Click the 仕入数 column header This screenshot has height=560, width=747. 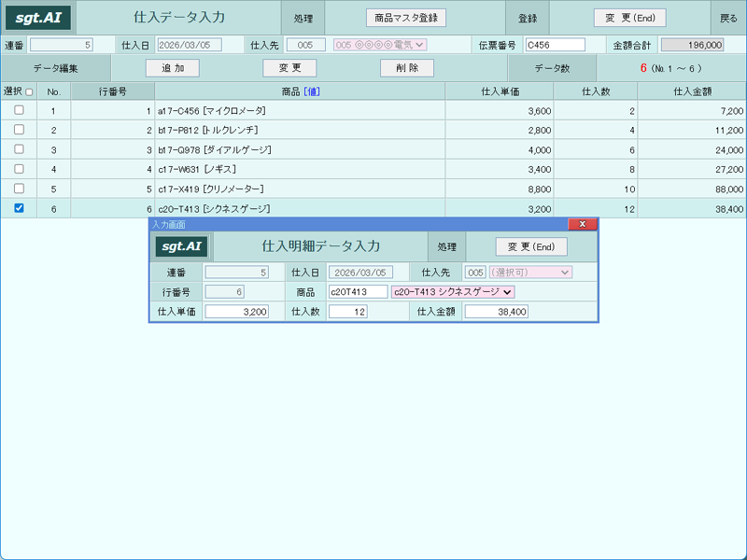[596, 91]
